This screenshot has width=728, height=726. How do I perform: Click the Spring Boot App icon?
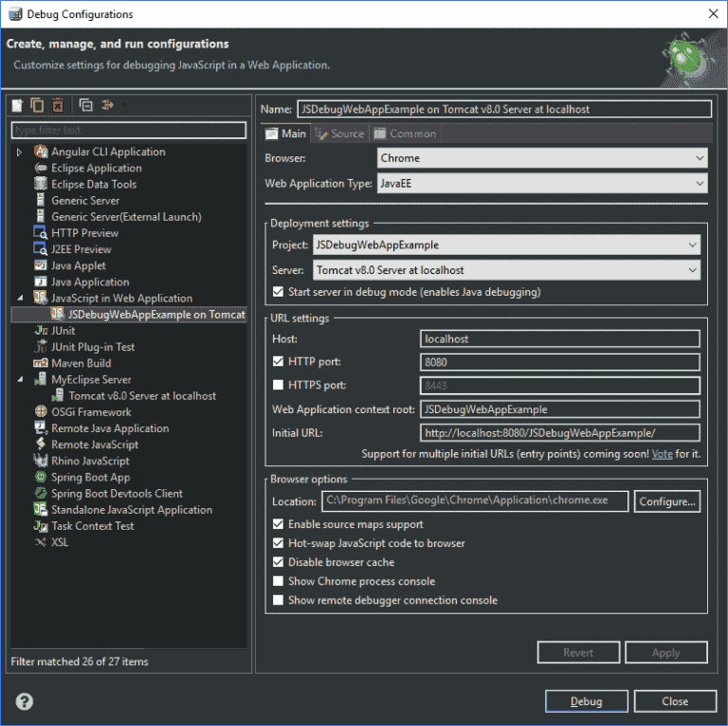point(41,477)
